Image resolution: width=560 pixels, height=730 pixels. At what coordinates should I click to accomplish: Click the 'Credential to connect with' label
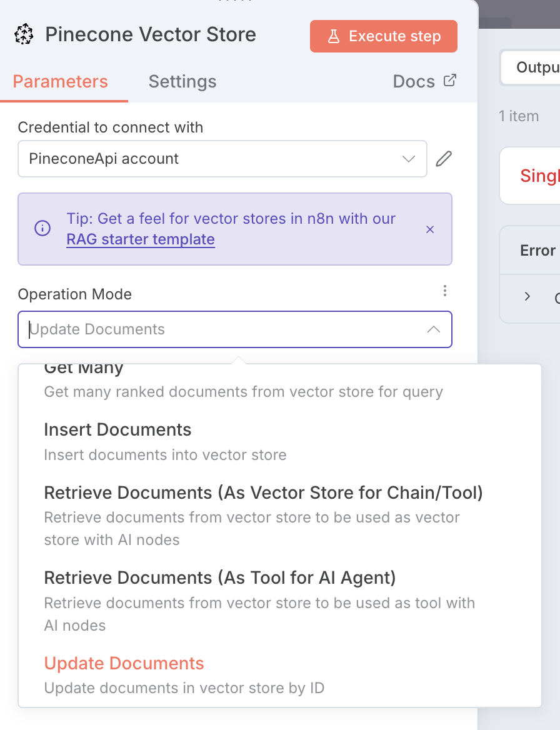click(111, 127)
